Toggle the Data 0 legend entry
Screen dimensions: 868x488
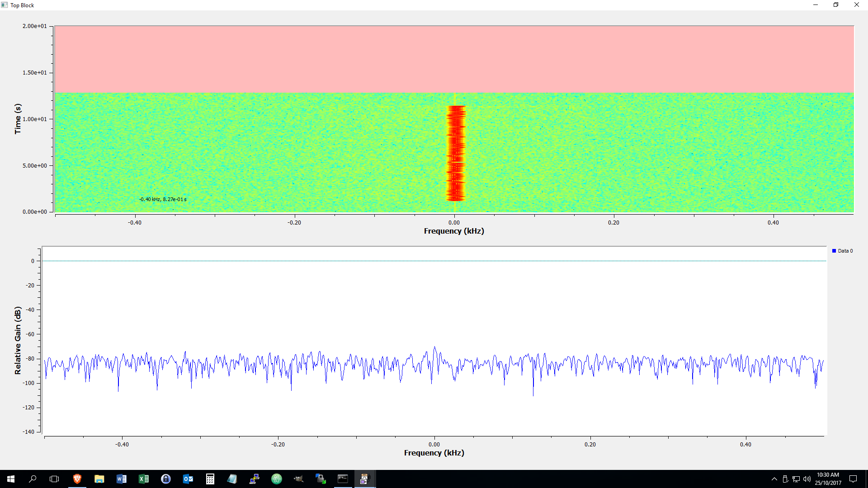843,251
